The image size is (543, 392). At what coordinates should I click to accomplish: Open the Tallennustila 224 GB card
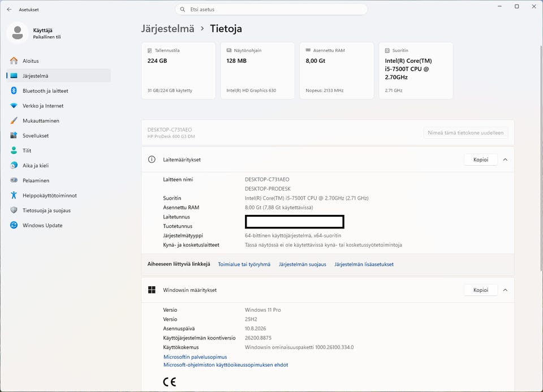178,71
